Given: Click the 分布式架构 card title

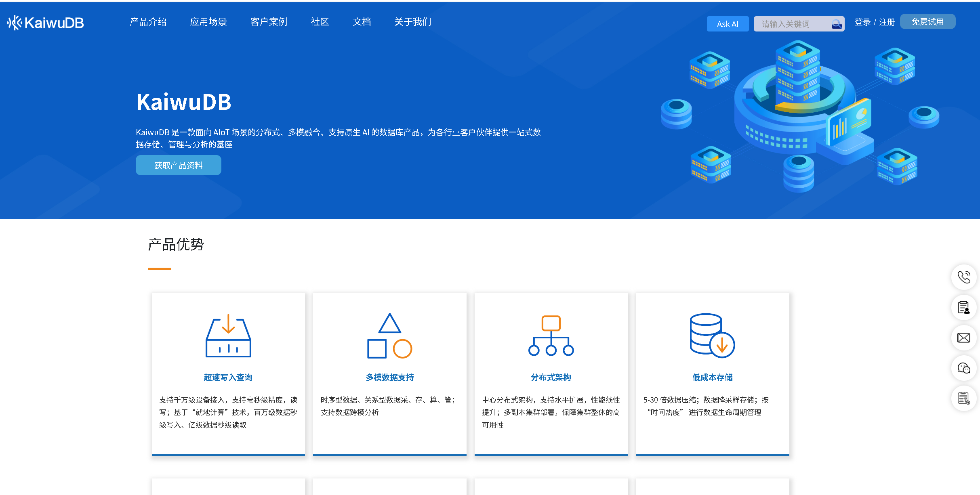Looking at the screenshot, I should (x=551, y=378).
